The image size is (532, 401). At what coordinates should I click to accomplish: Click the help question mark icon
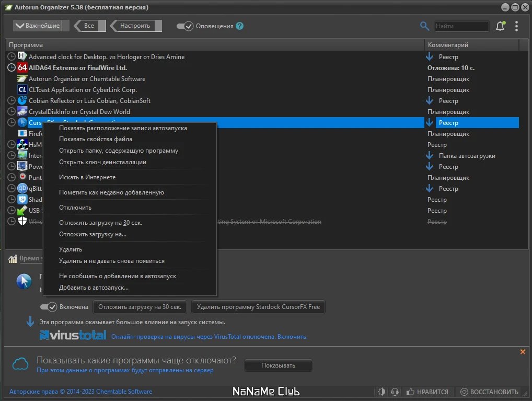[x=239, y=26]
